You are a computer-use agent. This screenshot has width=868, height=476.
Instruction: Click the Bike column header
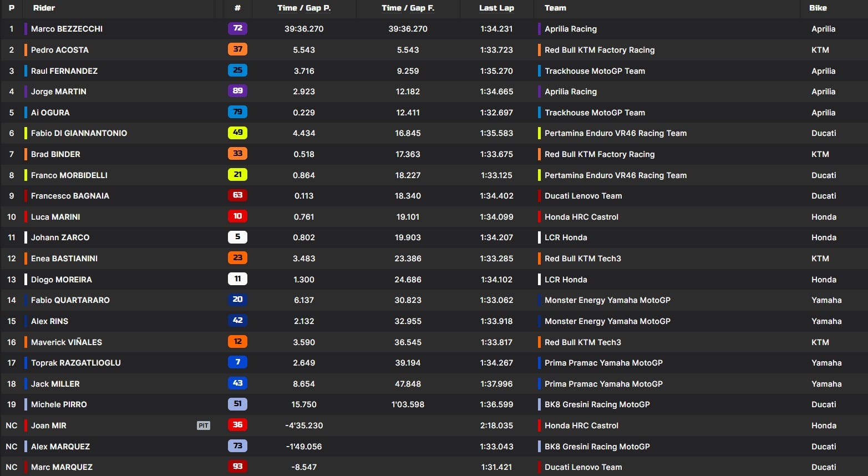(x=818, y=8)
